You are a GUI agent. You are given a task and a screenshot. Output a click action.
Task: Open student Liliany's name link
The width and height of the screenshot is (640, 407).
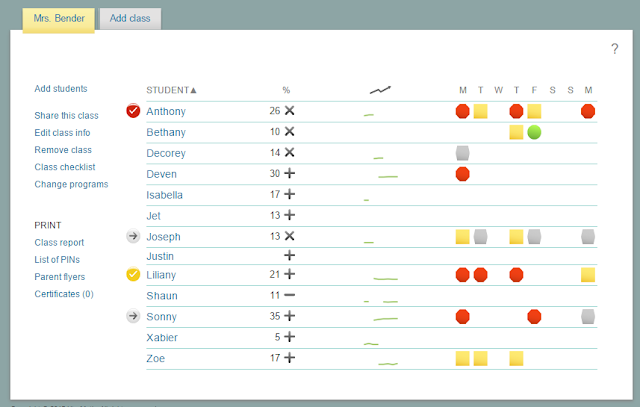pyautogui.click(x=161, y=275)
